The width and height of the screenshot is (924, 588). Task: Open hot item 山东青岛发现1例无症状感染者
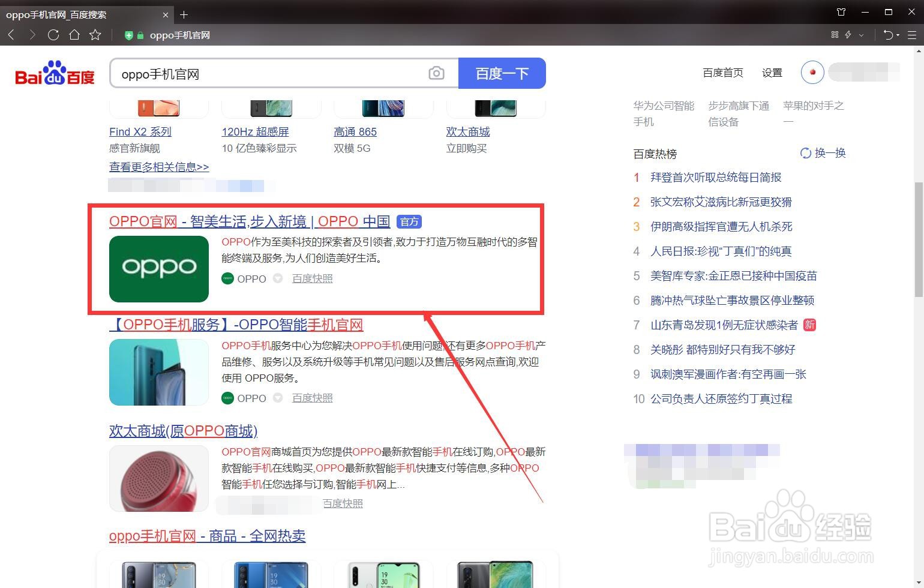click(724, 325)
